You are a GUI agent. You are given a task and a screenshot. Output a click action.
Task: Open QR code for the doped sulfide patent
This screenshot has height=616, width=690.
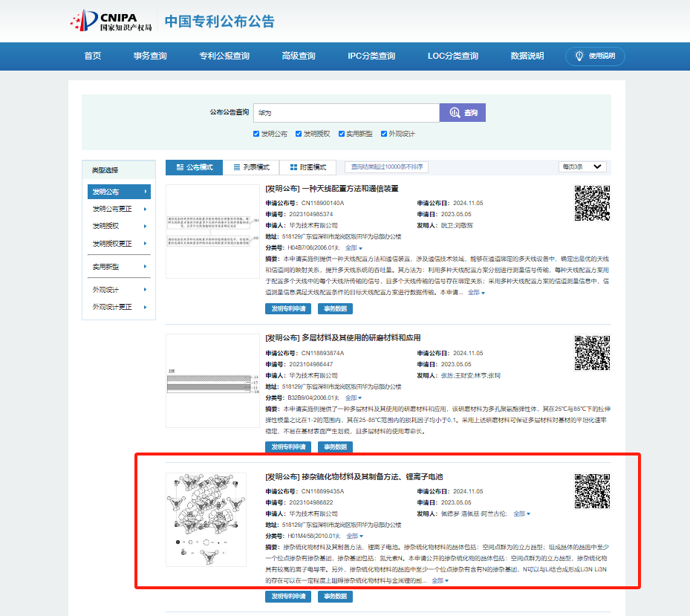[x=591, y=490]
